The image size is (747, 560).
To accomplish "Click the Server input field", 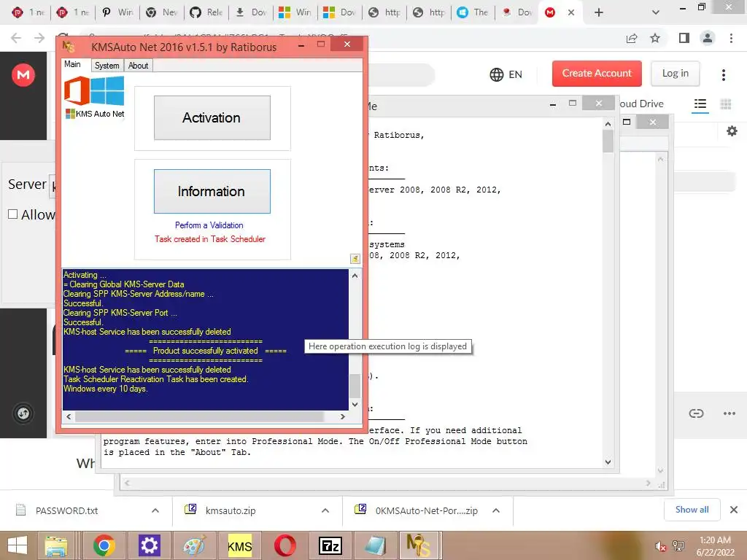I will point(53,184).
